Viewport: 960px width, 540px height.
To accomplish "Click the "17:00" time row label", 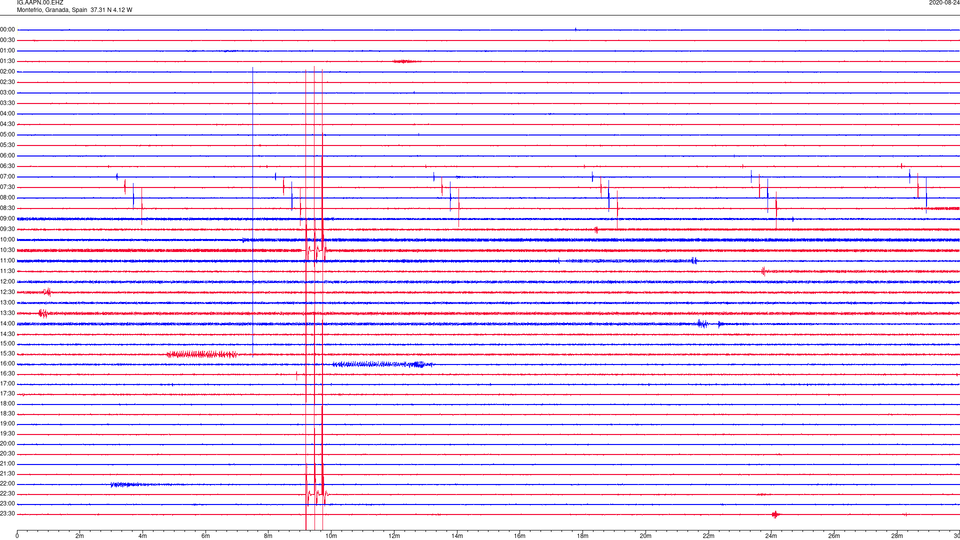I will click(x=8, y=384).
